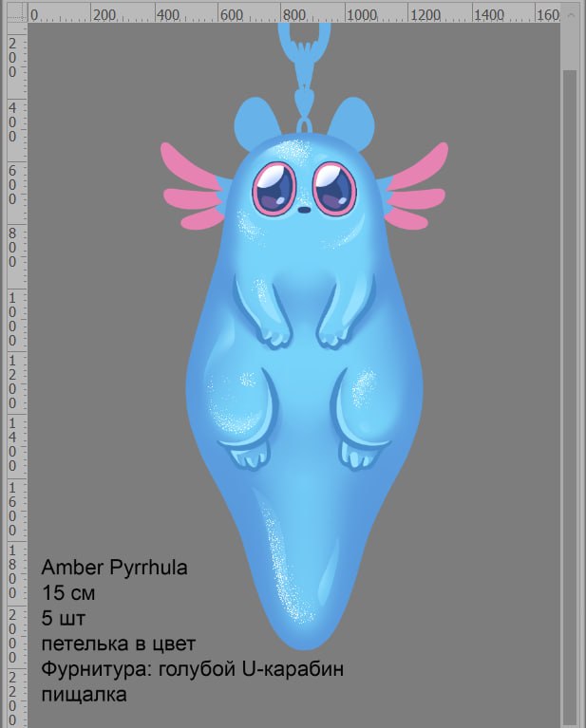Click the 1400 mark on horizontal ruler
Viewport: 586px width, 728px height.
coord(488,15)
